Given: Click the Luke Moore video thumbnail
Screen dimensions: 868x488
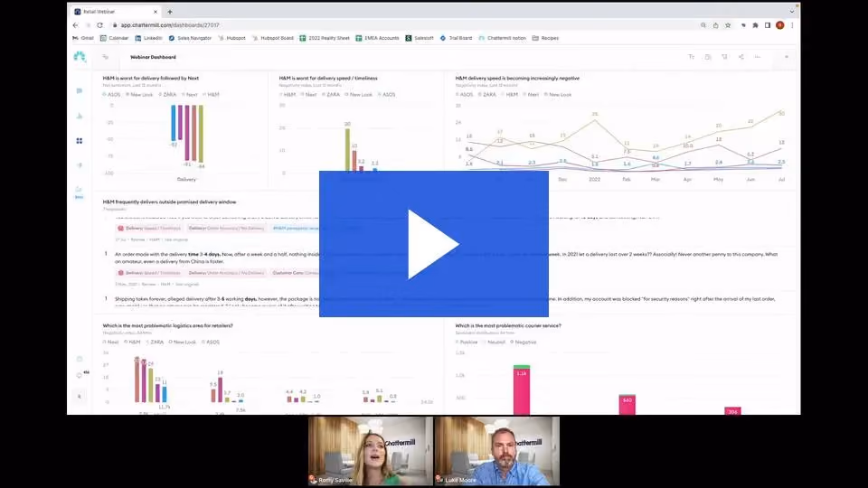Looking at the screenshot, I should [497, 452].
